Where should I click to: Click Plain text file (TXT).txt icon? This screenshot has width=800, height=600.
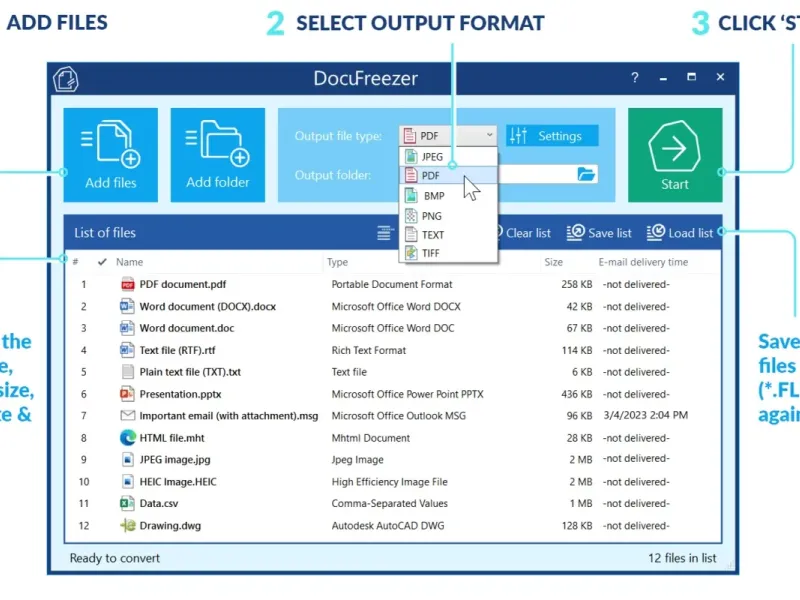128,372
